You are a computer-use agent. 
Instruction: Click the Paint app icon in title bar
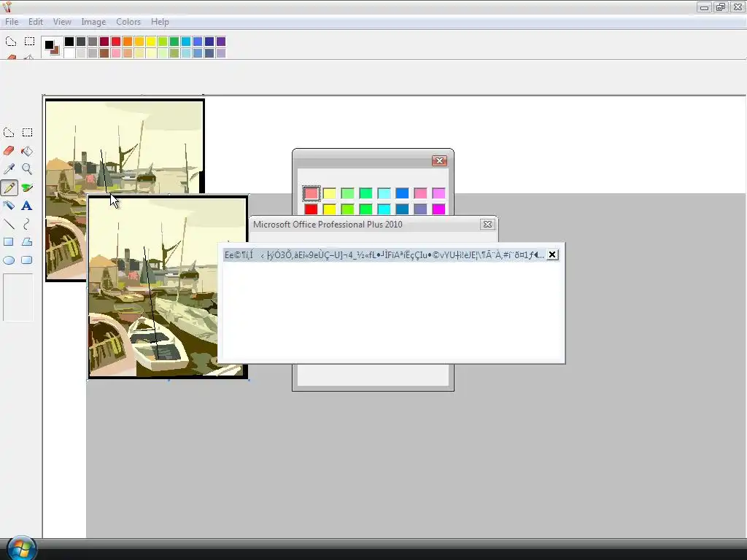[x=7, y=7]
